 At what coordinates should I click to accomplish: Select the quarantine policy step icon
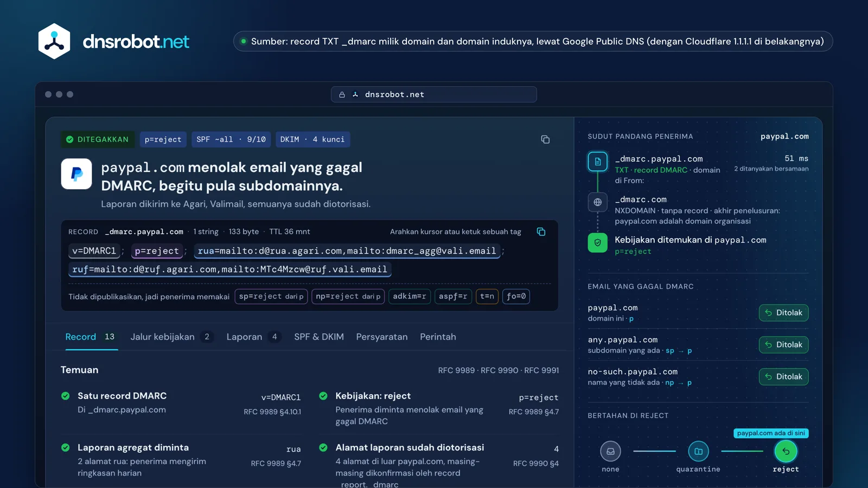tap(698, 451)
